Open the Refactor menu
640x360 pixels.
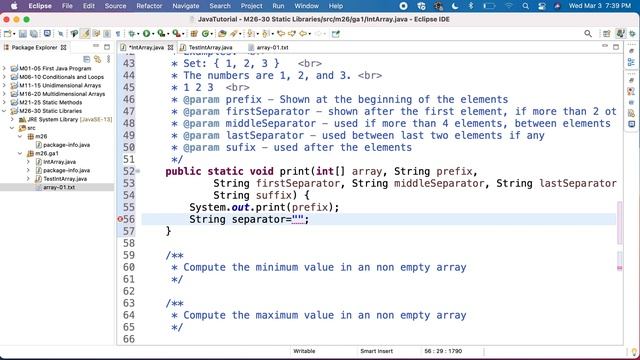click(x=149, y=6)
